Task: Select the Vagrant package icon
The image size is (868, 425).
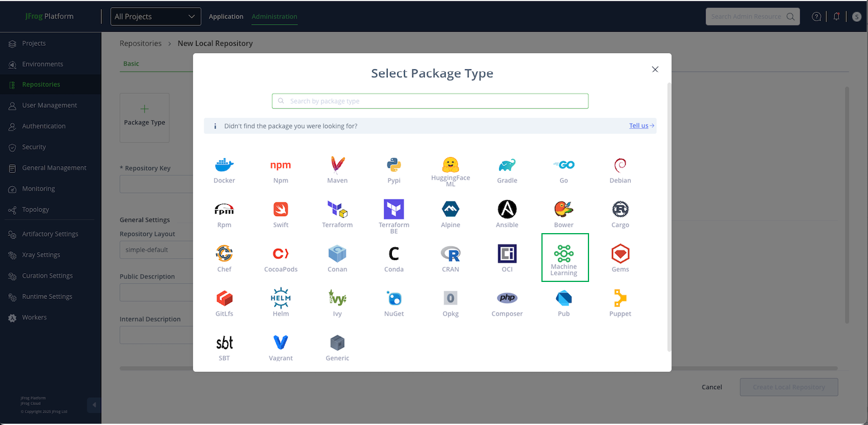Action: coord(281,347)
